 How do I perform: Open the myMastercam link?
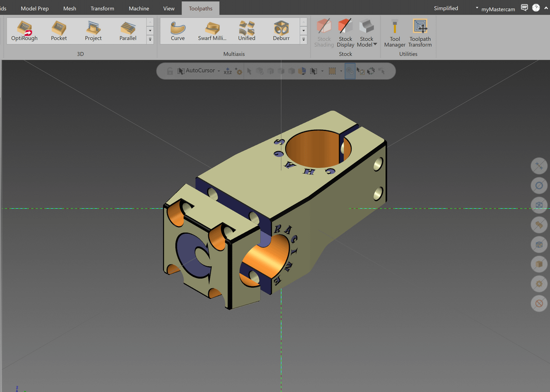pos(498,9)
